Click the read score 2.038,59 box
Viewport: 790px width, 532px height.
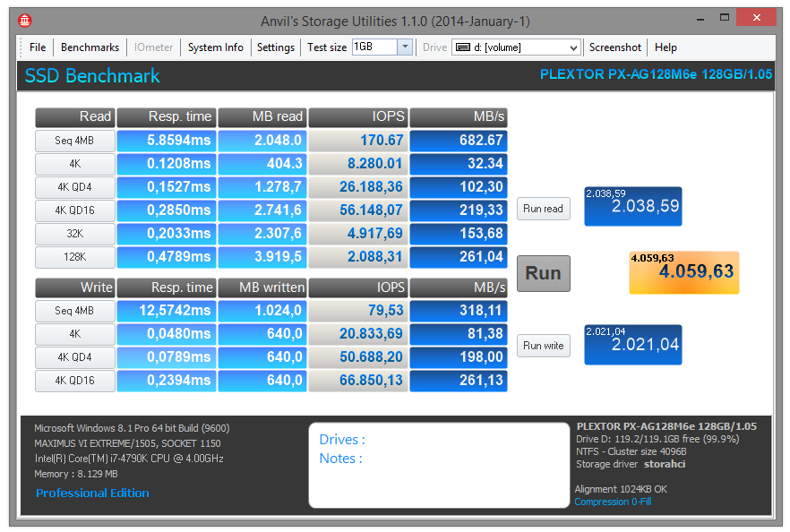pos(632,207)
